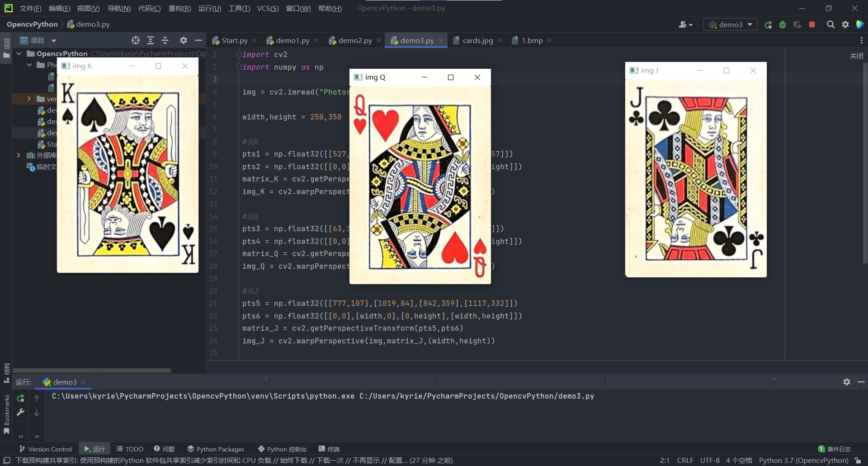
Task: Open Search Everywhere magnifier
Action: point(830,24)
